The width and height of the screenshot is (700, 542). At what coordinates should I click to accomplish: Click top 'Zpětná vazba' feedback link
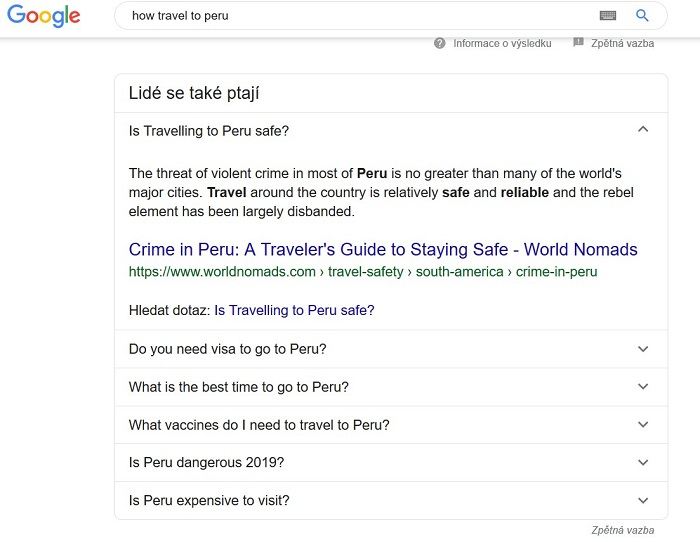622,44
